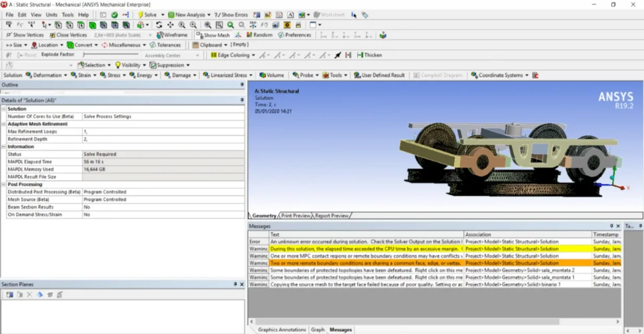Pin the Outline panel

click(241, 85)
